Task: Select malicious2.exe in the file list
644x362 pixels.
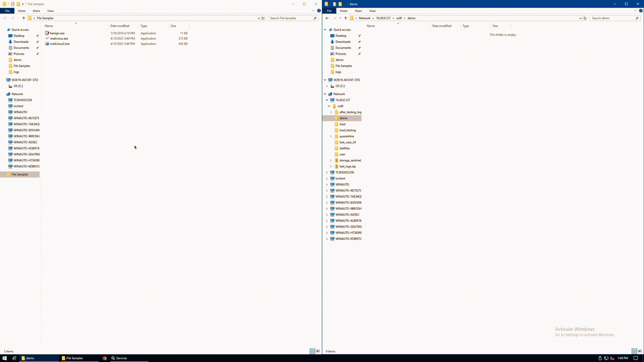Action: pyautogui.click(x=60, y=44)
